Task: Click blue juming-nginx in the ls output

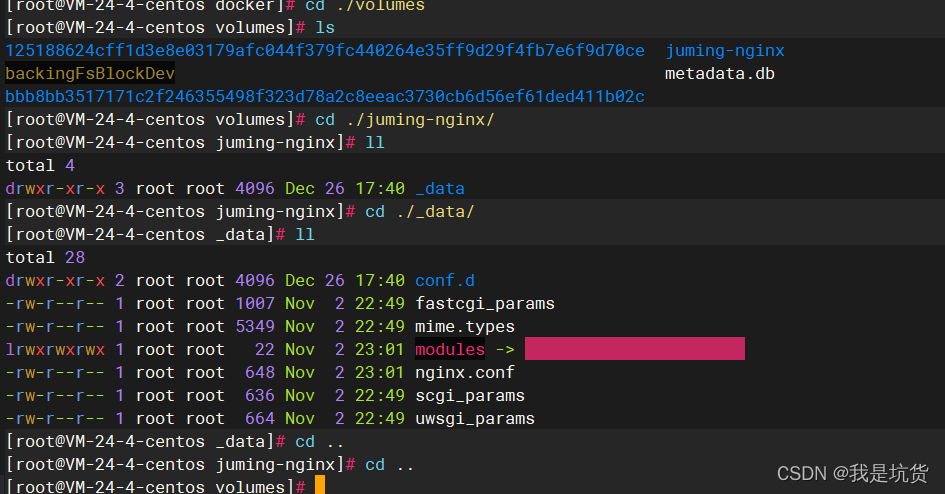Action: pos(724,51)
